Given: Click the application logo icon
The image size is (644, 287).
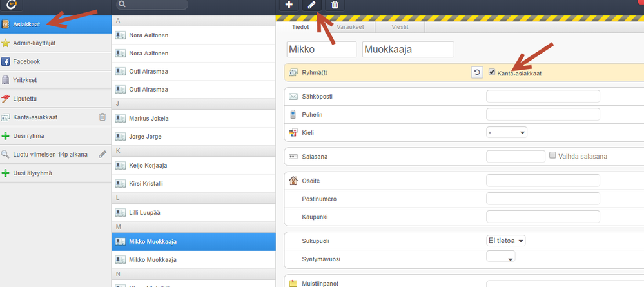Looking at the screenshot, I should click(11, 5).
